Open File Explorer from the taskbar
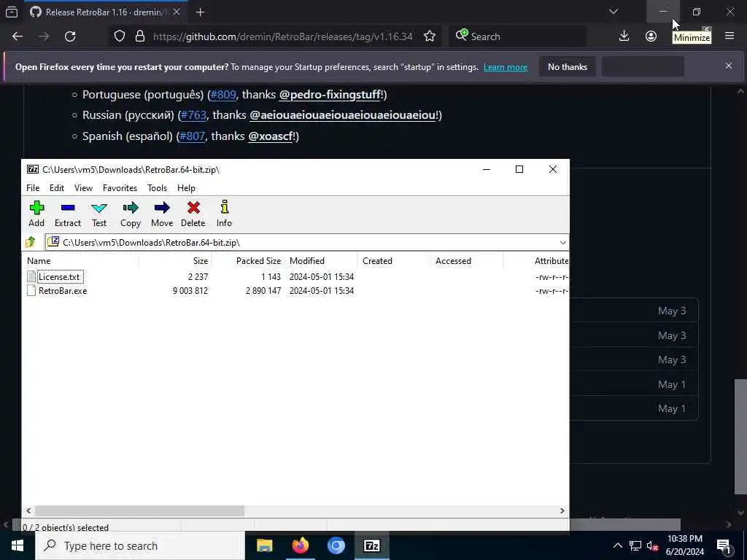 tap(264, 545)
